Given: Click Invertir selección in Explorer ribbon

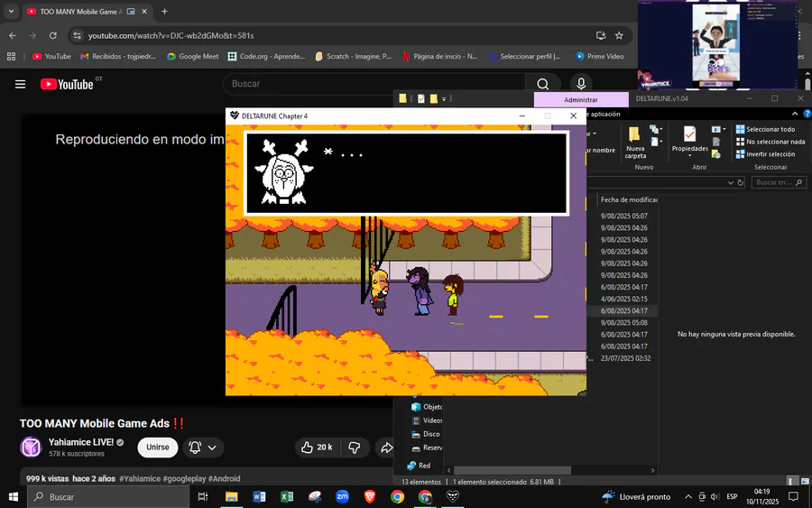Looking at the screenshot, I should [x=765, y=154].
